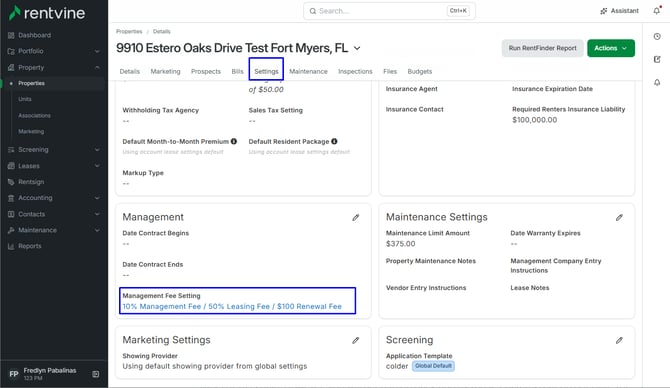Switch to the Budgets tab
The height and width of the screenshot is (388, 670).
click(x=420, y=71)
